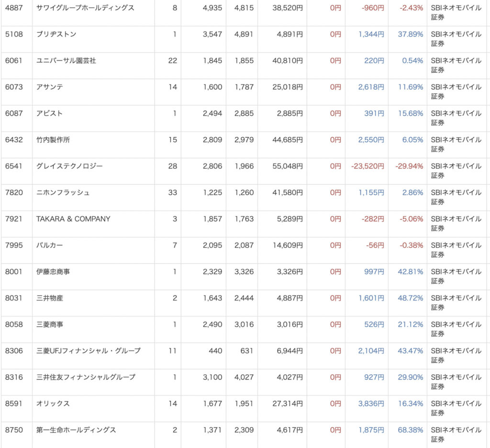The width and height of the screenshot is (490, 448).
Task: Select 伊藤忠商事 company name
Action: point(53,272)
